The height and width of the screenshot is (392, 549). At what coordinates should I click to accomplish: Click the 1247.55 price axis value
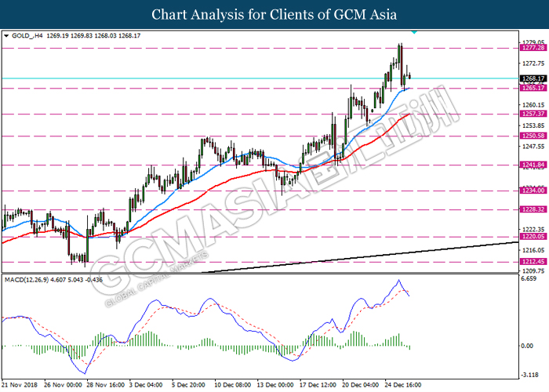click(533, 147)
